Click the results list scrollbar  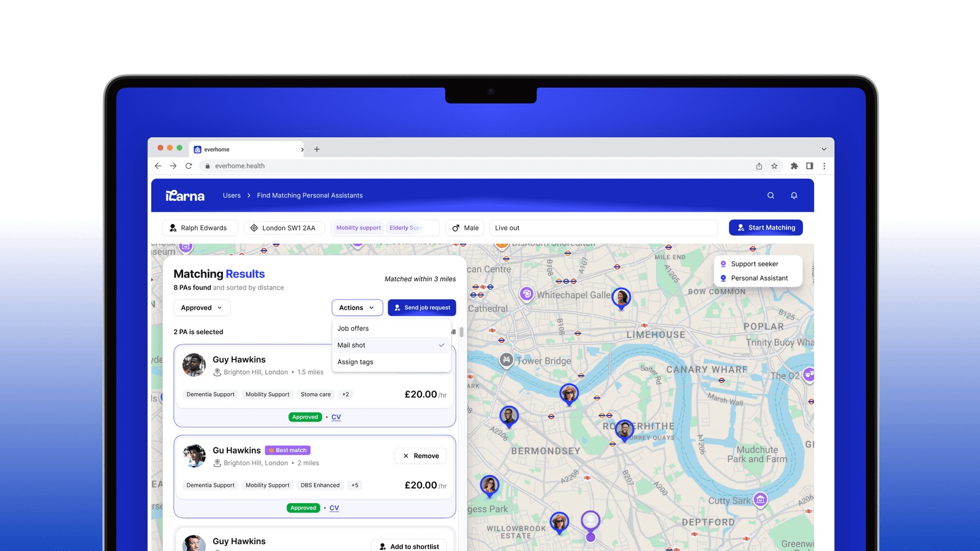point(461,332)
